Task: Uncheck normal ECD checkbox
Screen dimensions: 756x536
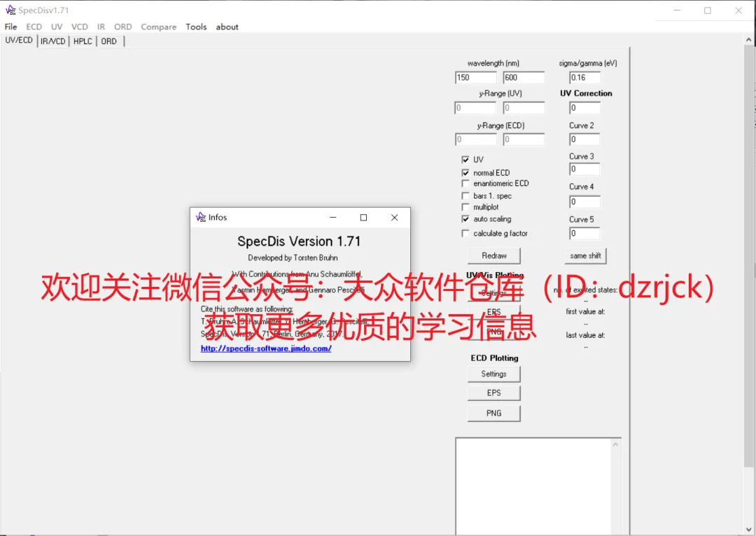Action: pos(465,173)
